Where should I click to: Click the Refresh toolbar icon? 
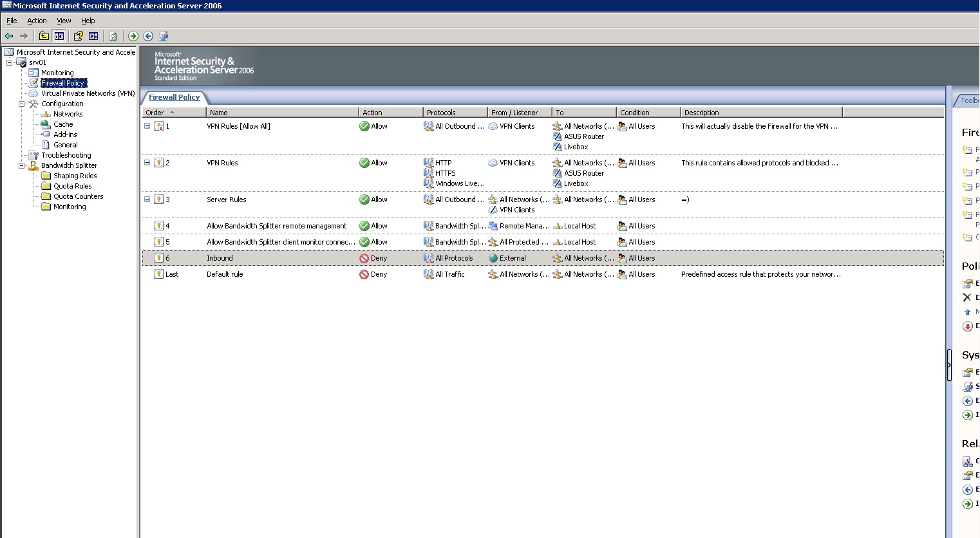pyautogui.click(x=113, y=36)
